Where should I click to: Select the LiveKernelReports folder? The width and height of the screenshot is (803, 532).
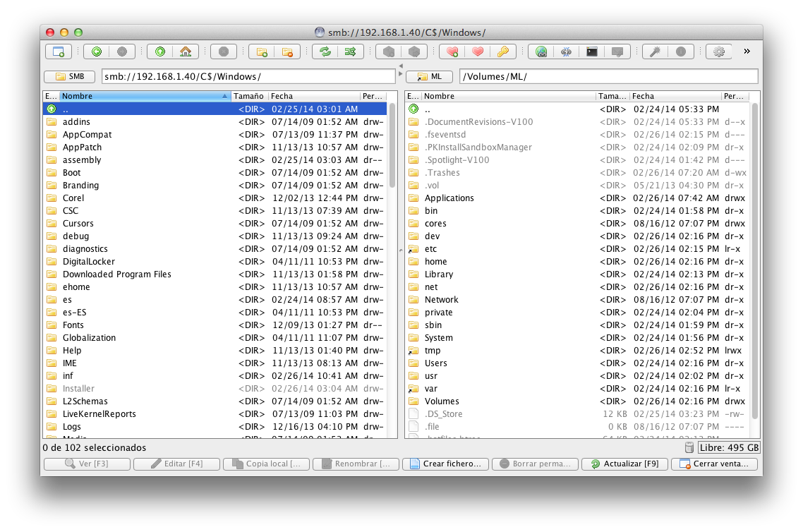(215, 414)
